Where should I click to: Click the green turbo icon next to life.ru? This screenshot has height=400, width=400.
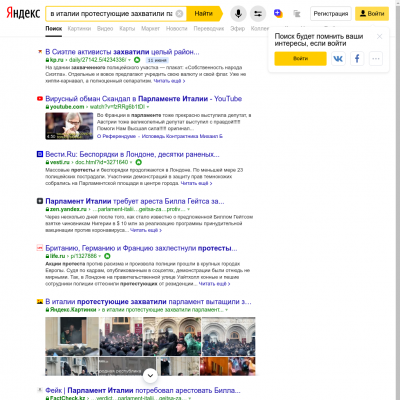pyautogui.click(x=107, y=256)
